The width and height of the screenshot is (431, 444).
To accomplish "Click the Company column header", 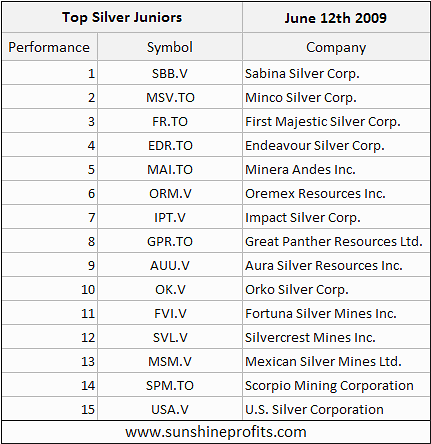I will 336,47.
